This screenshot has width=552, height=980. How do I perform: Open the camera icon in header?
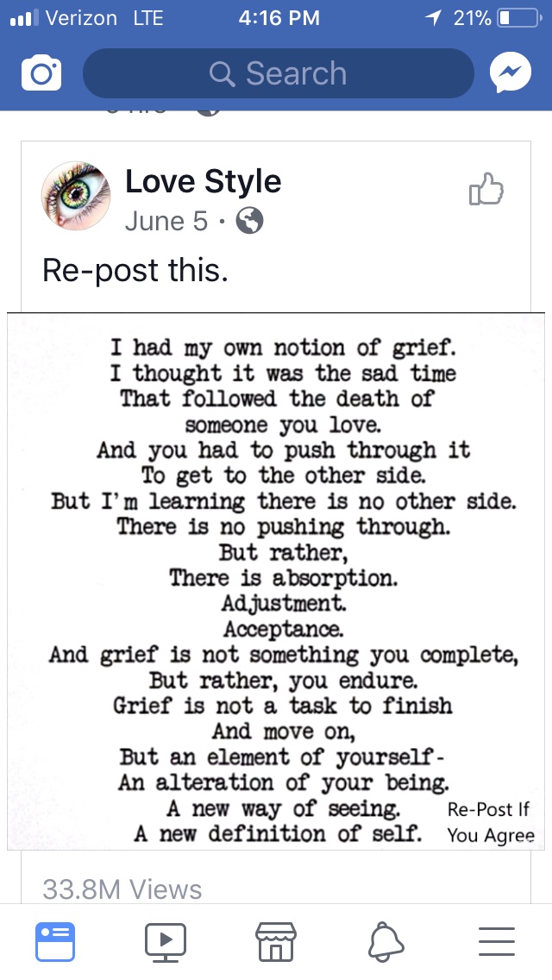pos(41,74)
